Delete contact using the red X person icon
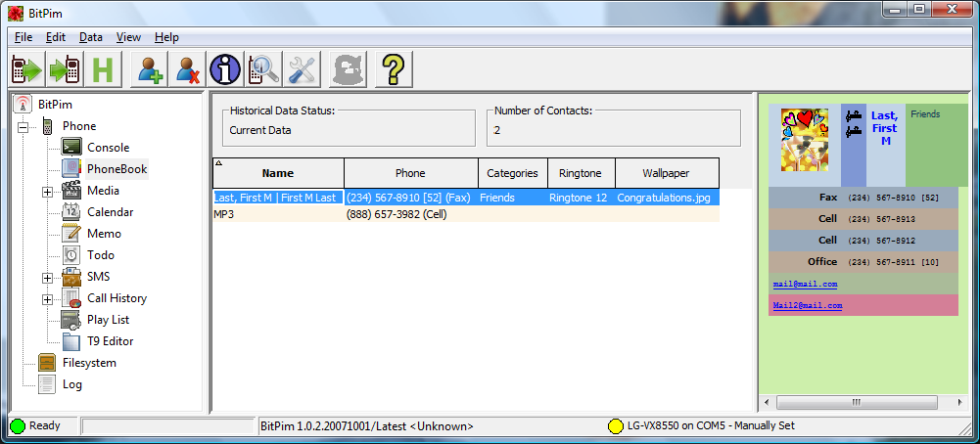 coord(188,68)
